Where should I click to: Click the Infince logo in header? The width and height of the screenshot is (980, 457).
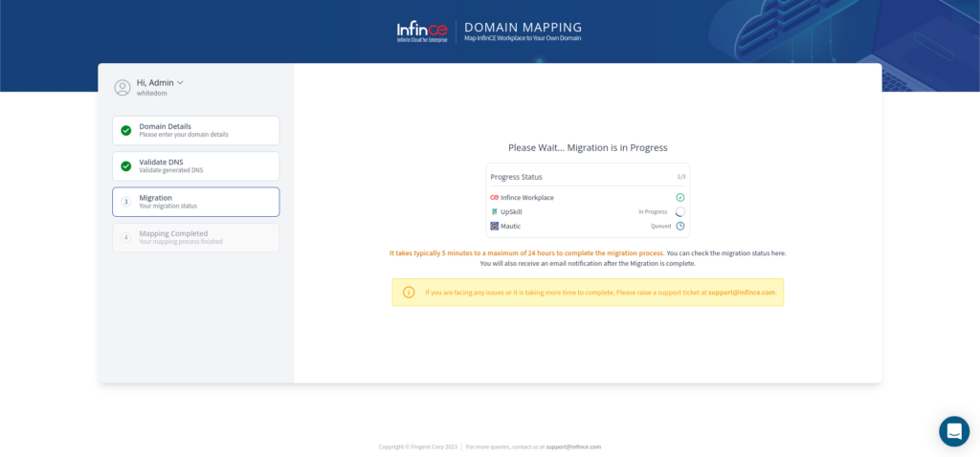point(422,32)
